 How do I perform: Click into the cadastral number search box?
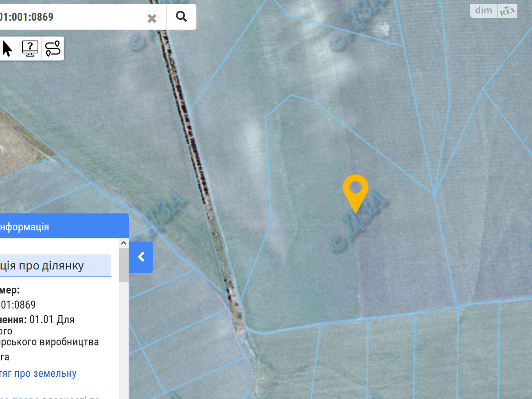73,17
